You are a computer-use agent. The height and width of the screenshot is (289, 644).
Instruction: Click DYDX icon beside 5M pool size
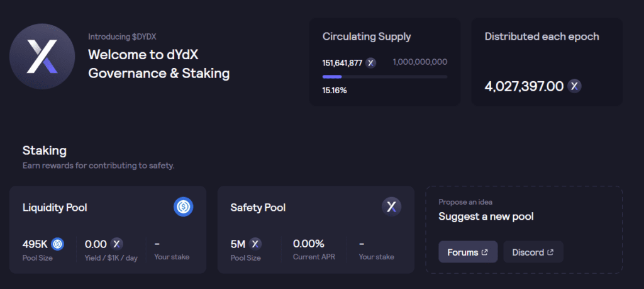tap(255, 244)
